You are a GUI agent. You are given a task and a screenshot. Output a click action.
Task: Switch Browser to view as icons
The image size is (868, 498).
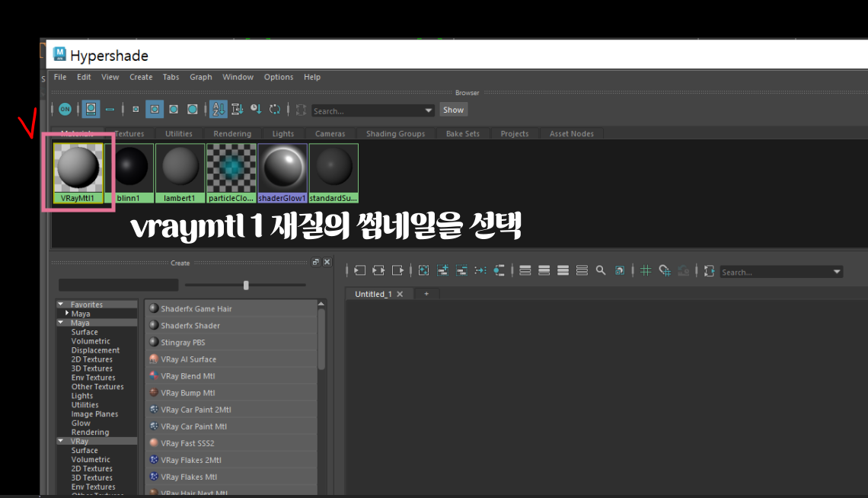[x=91, y=110]
